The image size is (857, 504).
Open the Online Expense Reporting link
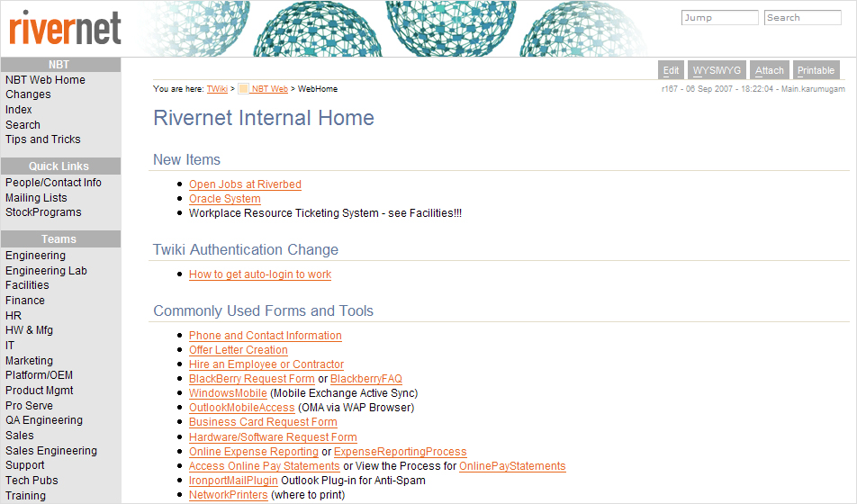pyautogui.click(x=254, y=452)
